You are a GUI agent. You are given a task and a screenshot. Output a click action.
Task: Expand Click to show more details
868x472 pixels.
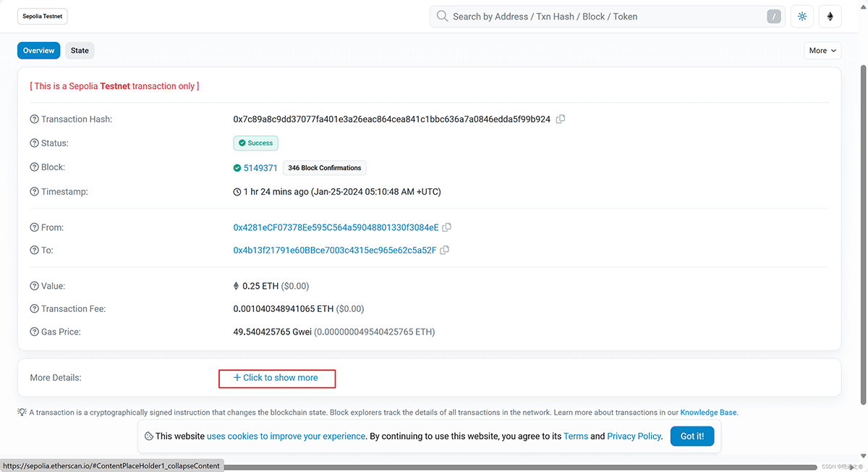(x=276, y=378)
